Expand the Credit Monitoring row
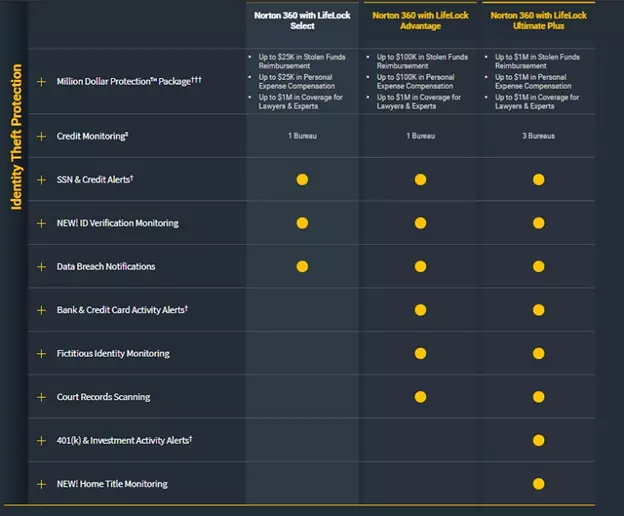624x516 pixels. point(41,136)
